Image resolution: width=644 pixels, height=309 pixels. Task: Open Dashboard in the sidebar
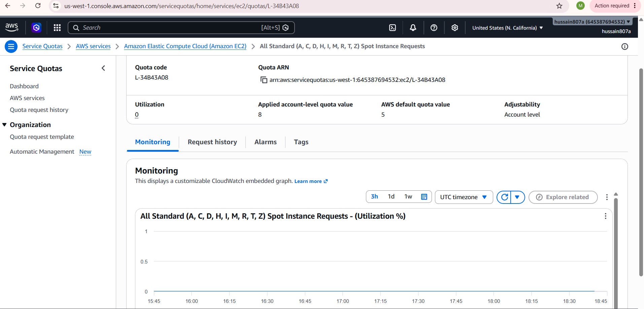pos(24,86)
